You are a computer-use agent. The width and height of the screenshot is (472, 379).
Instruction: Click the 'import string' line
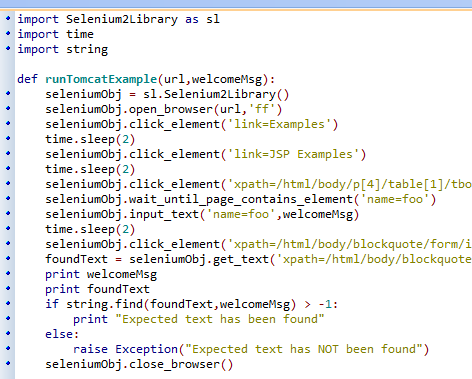tap(63, 50)
